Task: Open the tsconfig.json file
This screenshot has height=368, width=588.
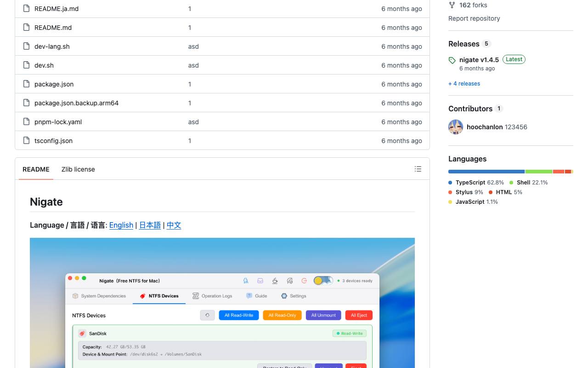Action: 53,141
